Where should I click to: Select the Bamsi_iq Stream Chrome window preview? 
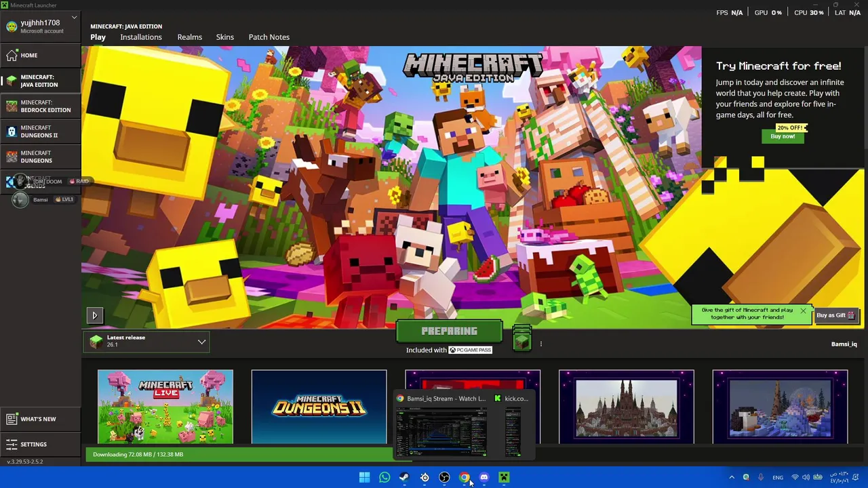click(441, 426)
